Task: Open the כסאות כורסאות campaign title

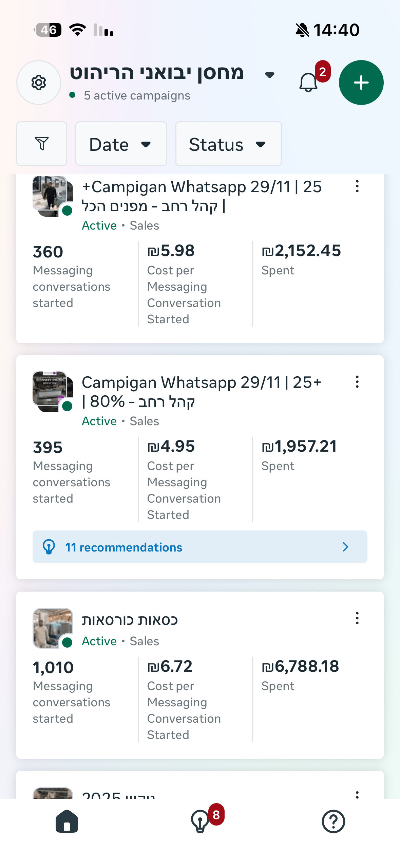Action: tap(130, 620)
